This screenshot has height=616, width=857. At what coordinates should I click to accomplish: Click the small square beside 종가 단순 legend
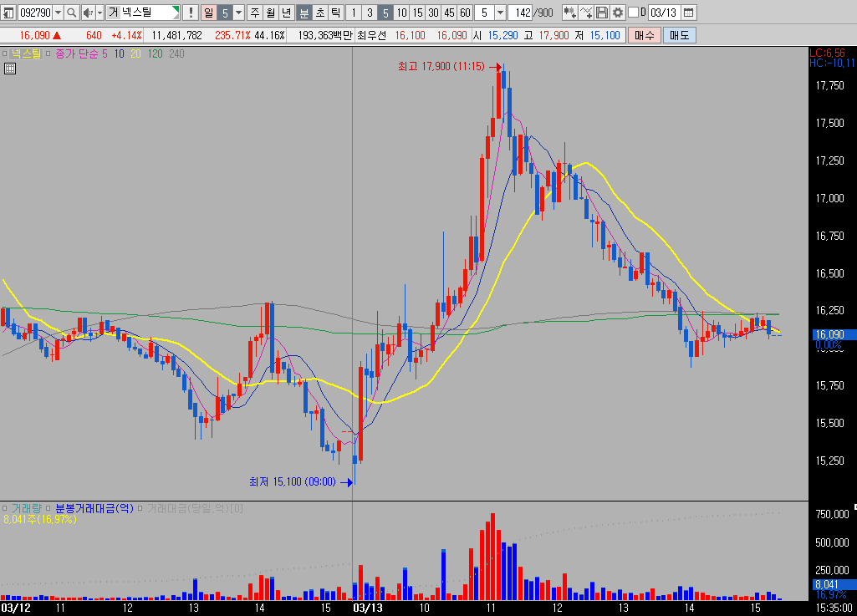click(48, 53)
